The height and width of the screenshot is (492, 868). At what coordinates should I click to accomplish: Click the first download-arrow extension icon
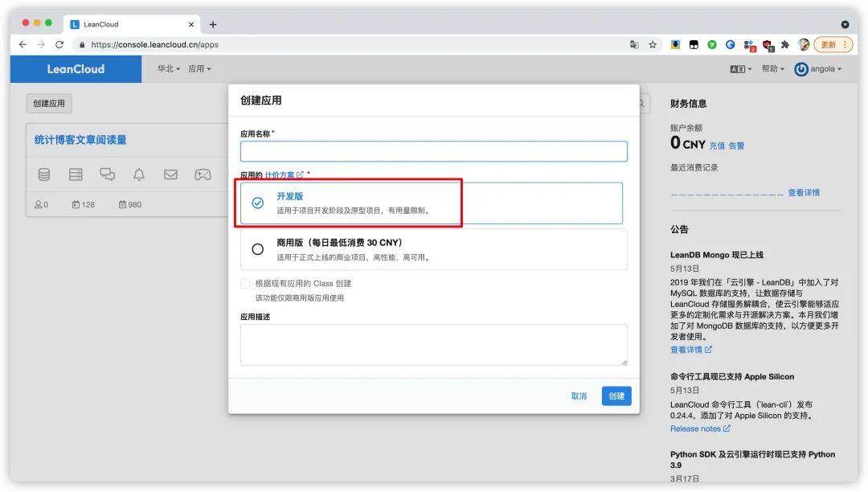click(x=675, y=45)
